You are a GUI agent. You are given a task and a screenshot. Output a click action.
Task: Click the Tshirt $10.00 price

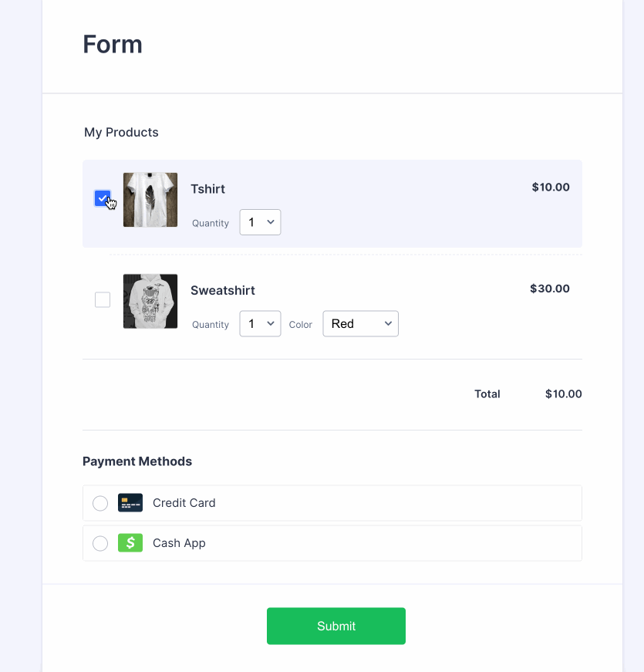click(551, 187)
